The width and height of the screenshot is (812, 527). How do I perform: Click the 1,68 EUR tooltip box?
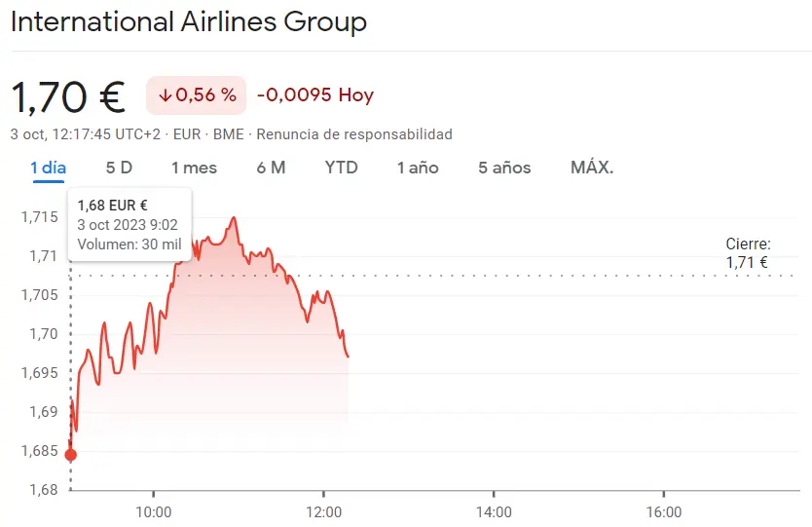(x=129, y=224)
